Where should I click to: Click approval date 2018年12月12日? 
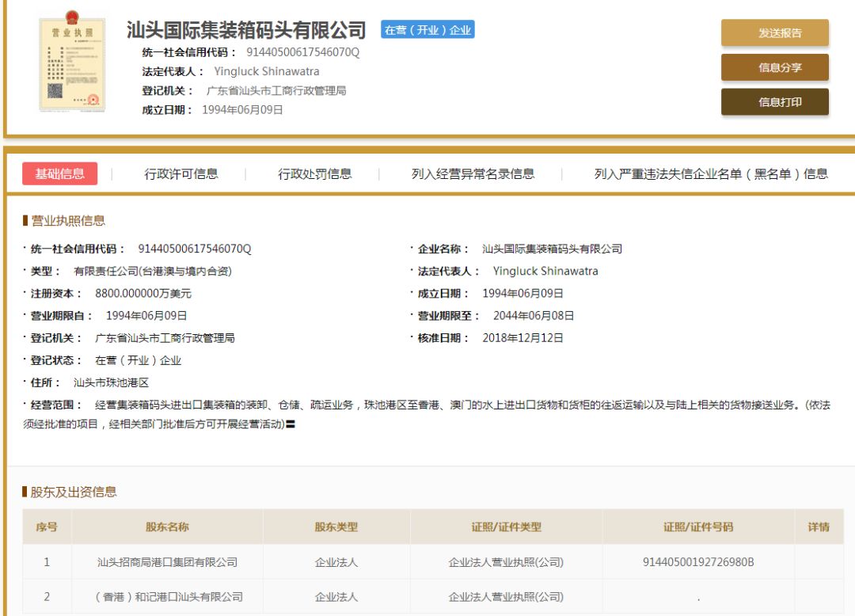[x=522, y=338]
